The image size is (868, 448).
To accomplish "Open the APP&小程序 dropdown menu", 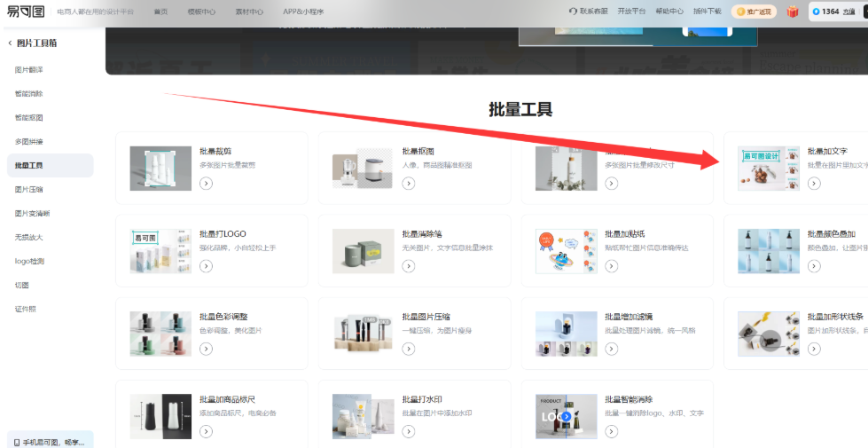I will [x=303, y=12].
